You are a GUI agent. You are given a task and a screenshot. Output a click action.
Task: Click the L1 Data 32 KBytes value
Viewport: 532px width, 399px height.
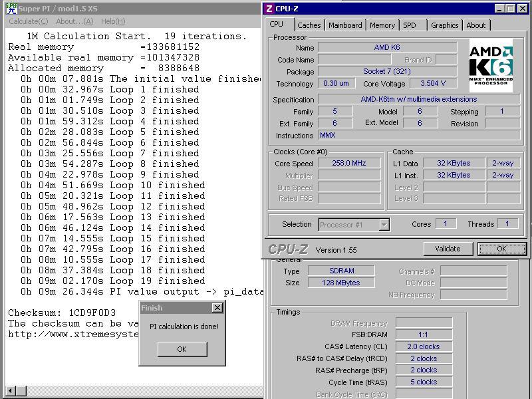[x=454, y=163]
